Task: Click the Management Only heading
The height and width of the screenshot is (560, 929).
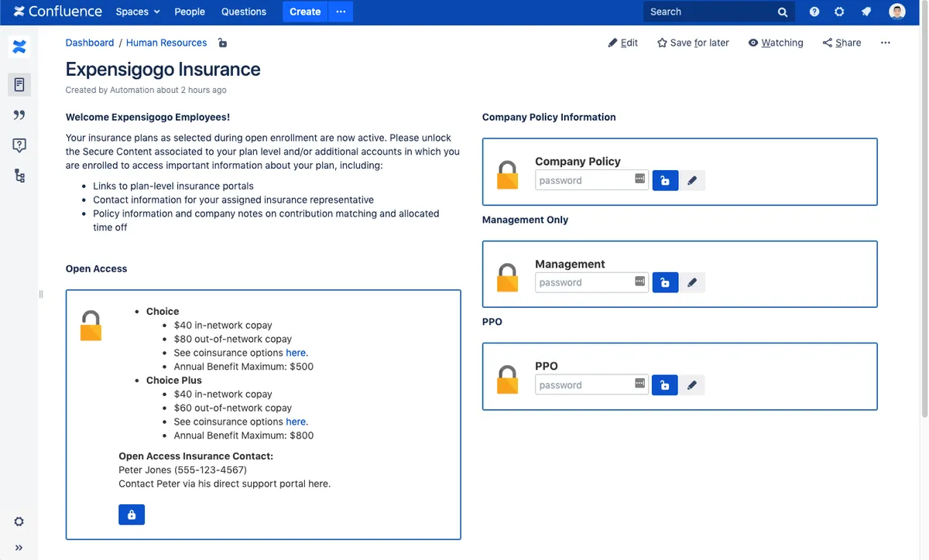Action: [525, 220]
